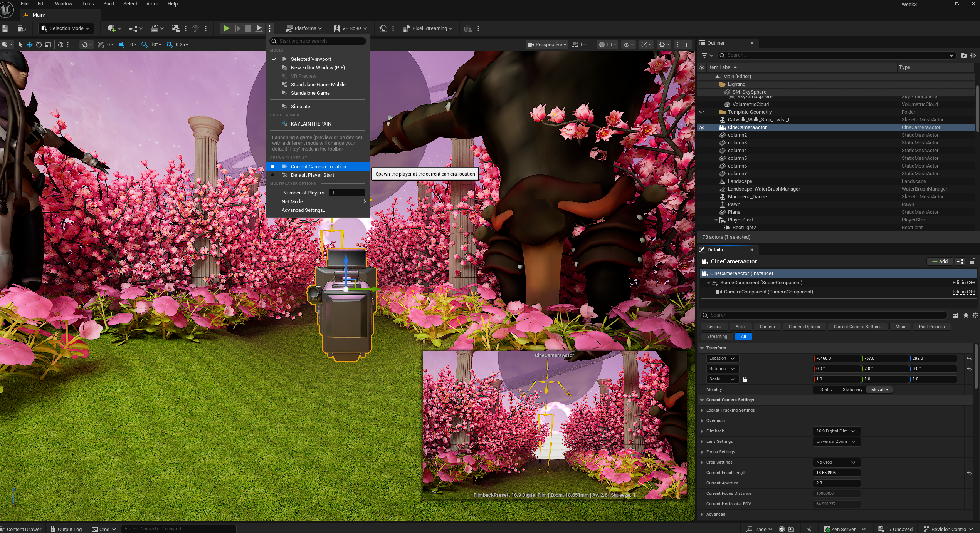
Task: Select the Rotate transform tool
Action: coord(39,45)
